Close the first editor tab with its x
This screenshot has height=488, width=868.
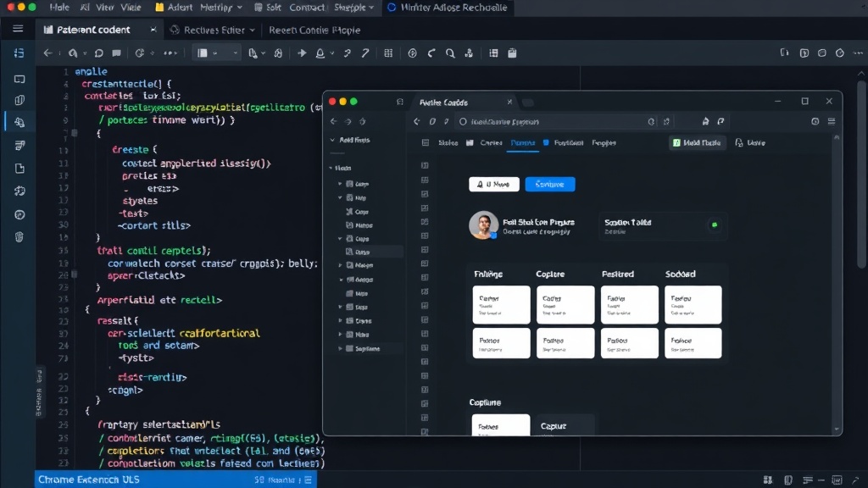coord(153,30)
